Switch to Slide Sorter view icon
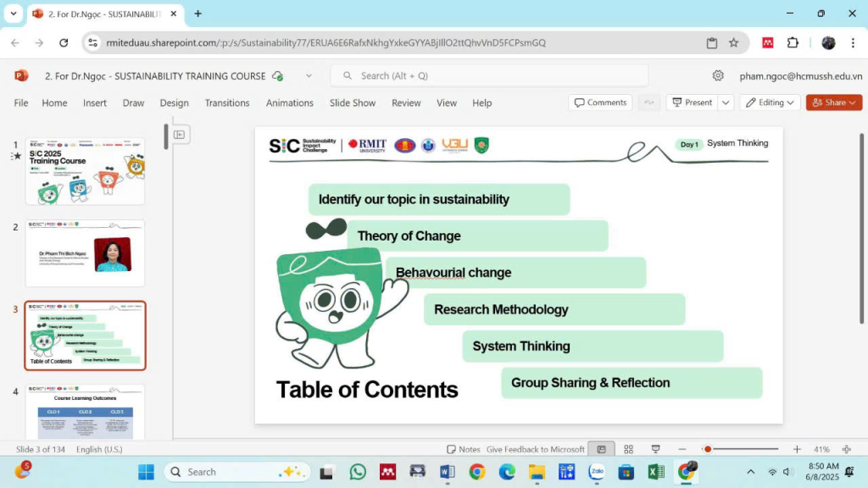 (x=628, y=449)
